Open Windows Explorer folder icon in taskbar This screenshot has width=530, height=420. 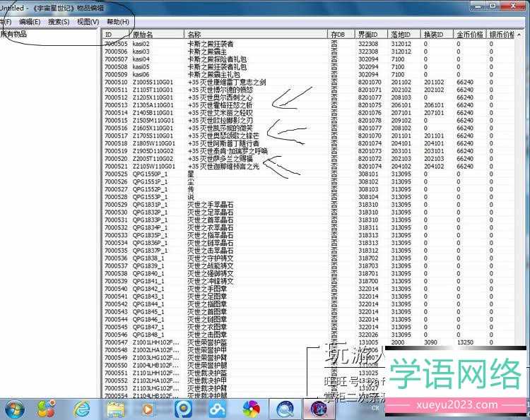pyautogui.click(x=116, y=408)
